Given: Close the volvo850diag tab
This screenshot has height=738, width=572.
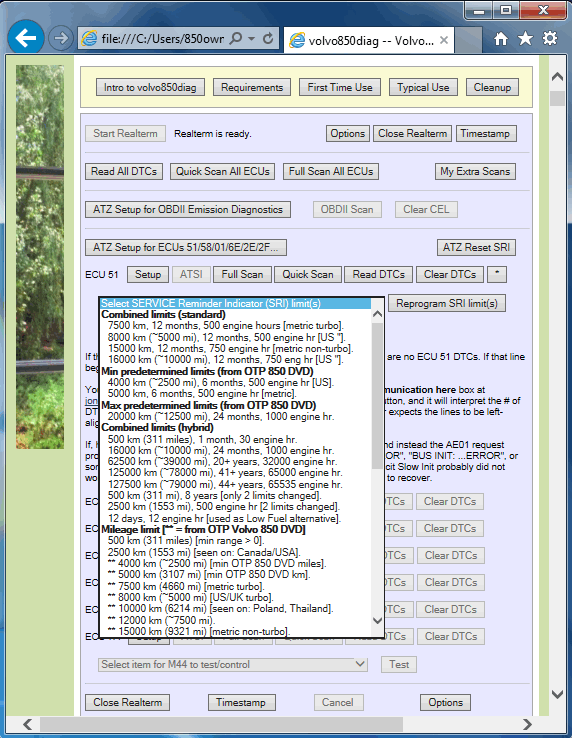Looking at the screenshot, I should tap(443, 40).
